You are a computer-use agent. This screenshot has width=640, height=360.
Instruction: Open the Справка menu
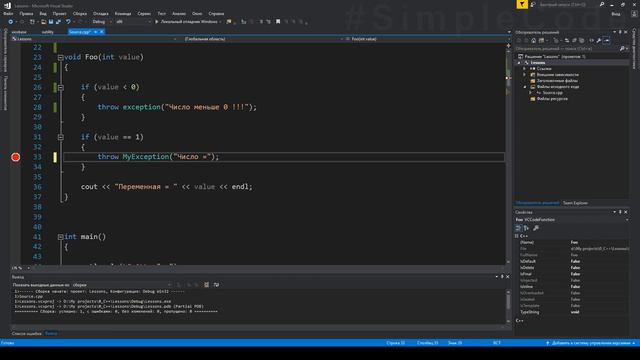coord(216,13)
